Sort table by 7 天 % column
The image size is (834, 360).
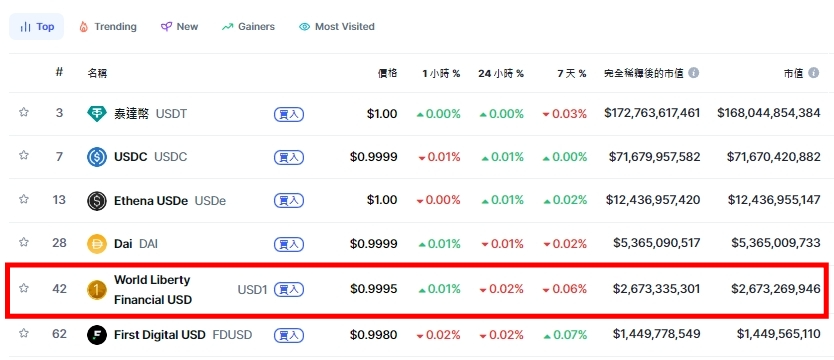(x=572, y=73)
